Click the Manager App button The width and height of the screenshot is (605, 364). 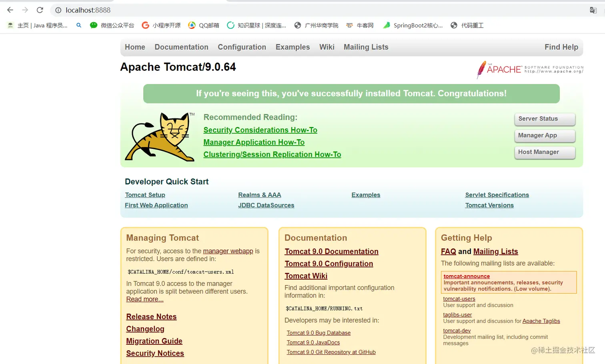545,136
